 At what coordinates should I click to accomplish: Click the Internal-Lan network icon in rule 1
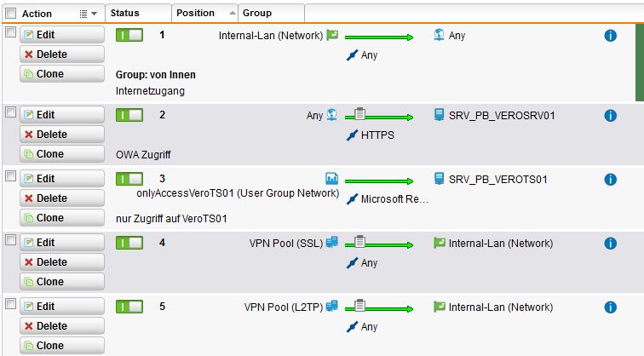coord(332,35)
